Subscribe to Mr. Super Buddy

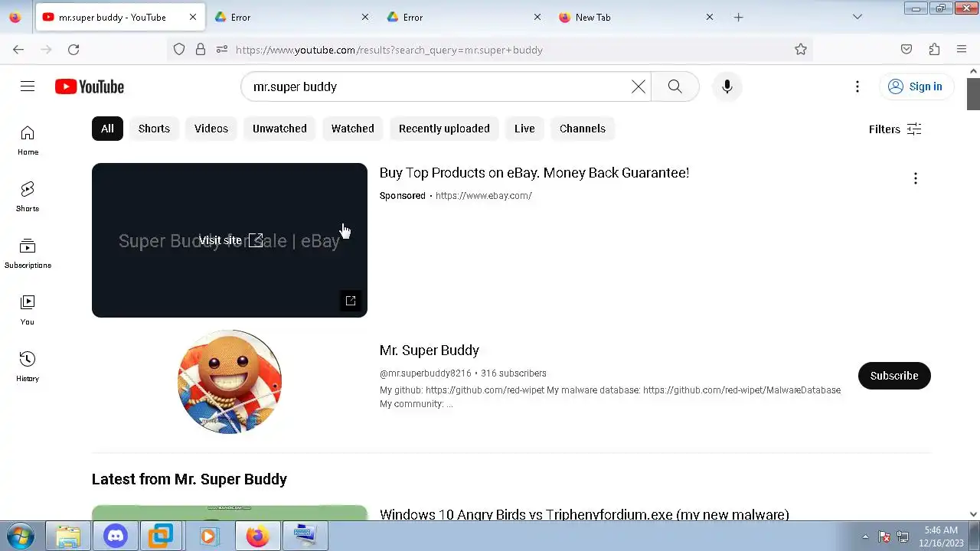click(x=894, y=376)
